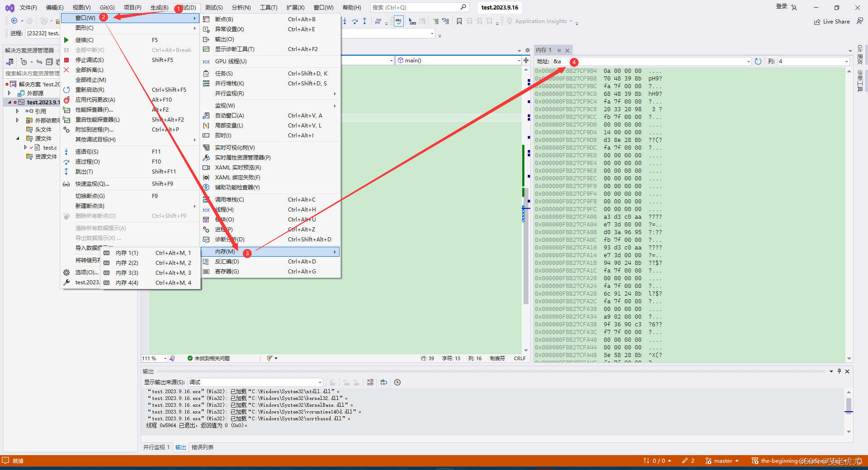The image size is (868, 470).
Task: Click the 登录 sign-in button
Action: coord(782,6)
